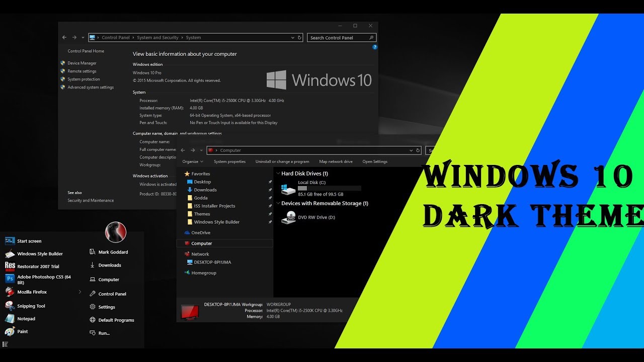Open Computer window address history dropdown
The image size is (644, 362).
[x=411, y=150]
